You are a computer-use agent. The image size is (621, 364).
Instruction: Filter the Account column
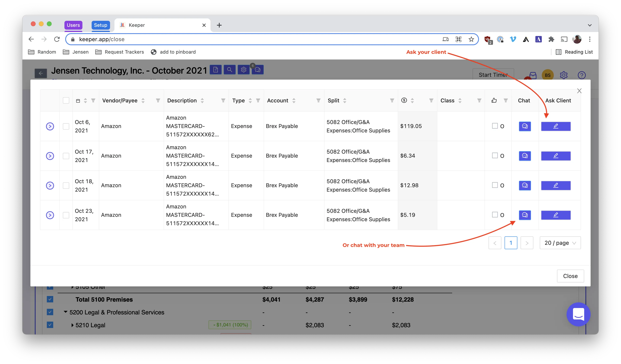[318, 100]
